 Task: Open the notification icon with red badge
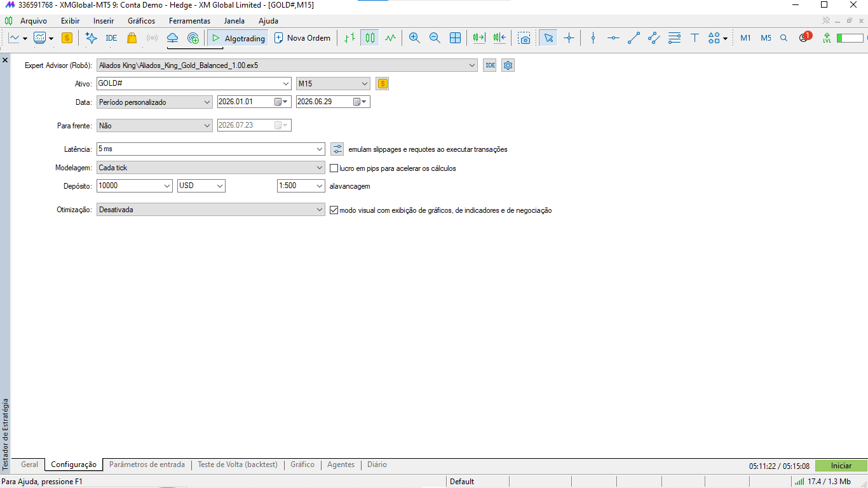point(804,37)
